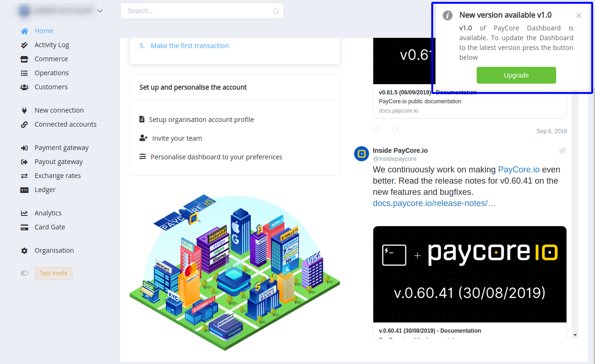Screen dimensions: 595x364
Task: Click the Connected accounts link icon
Action: pos(24,124)
